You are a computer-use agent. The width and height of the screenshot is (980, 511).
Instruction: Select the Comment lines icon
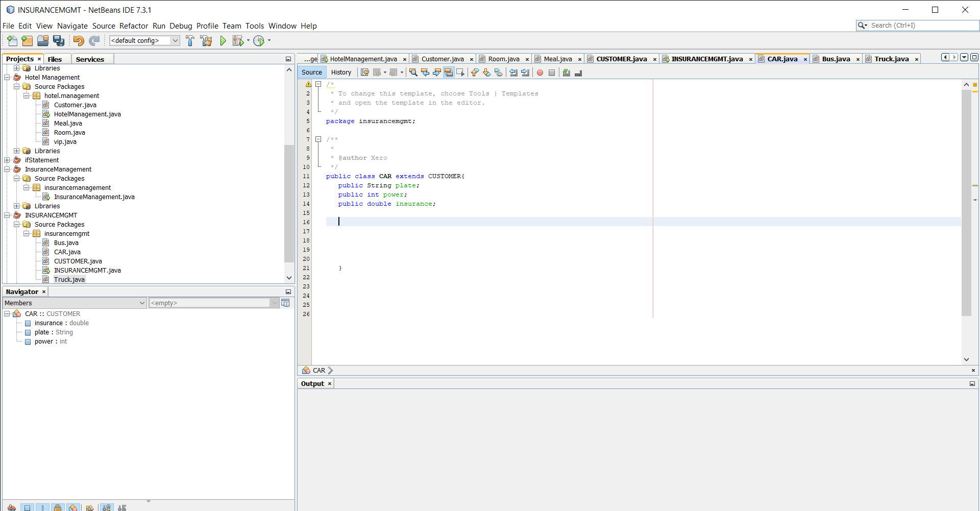pos(567,72)
